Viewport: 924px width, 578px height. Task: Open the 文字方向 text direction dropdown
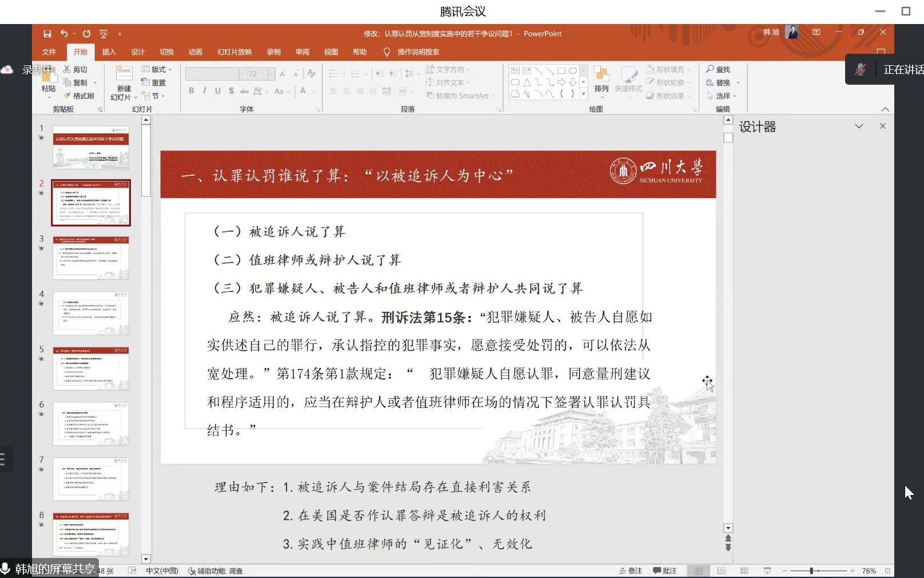coord(448,69)
